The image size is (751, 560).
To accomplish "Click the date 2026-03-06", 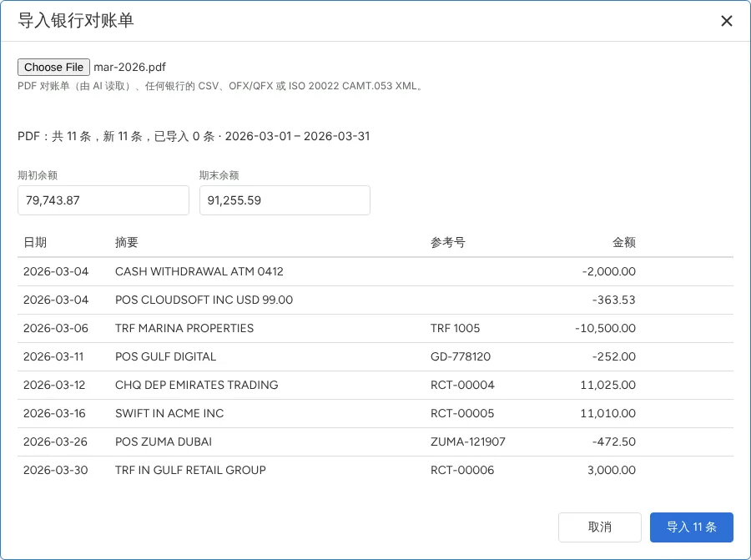I will click(56, 328).
